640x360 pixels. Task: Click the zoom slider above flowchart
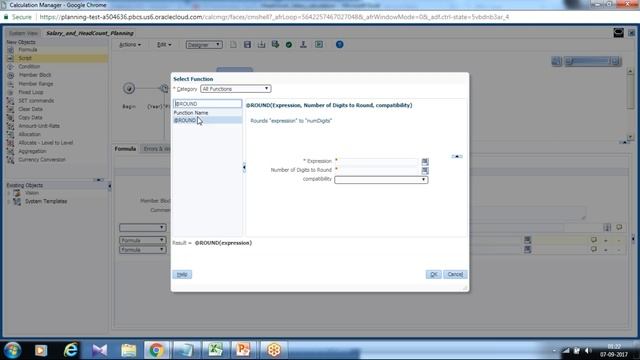(x=592, y=61)
